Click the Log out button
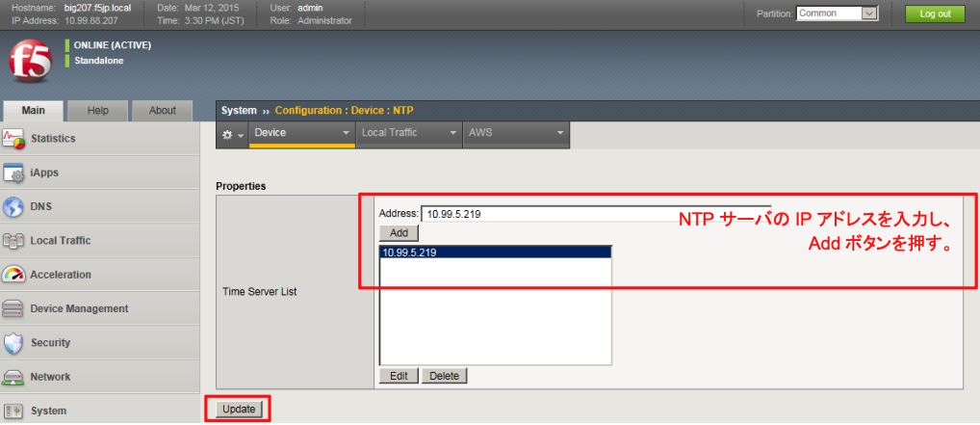 pos(935,13)
